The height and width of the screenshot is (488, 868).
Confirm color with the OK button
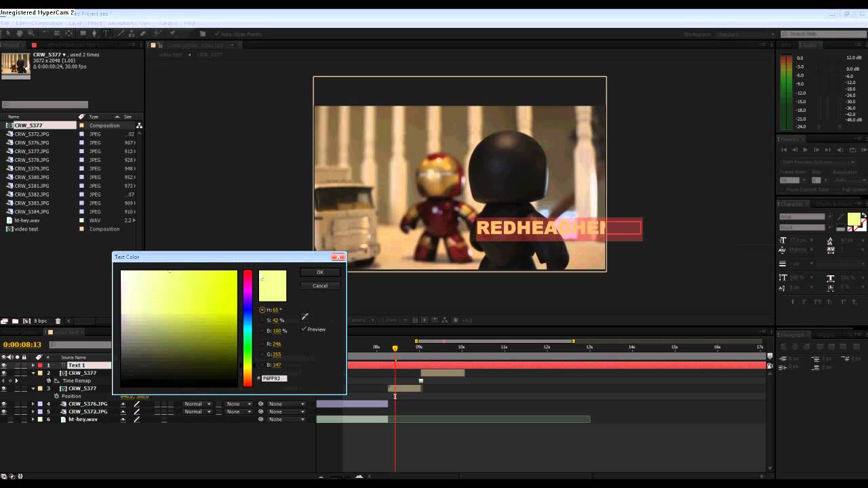pyautogui.click(x=320, y=272)
